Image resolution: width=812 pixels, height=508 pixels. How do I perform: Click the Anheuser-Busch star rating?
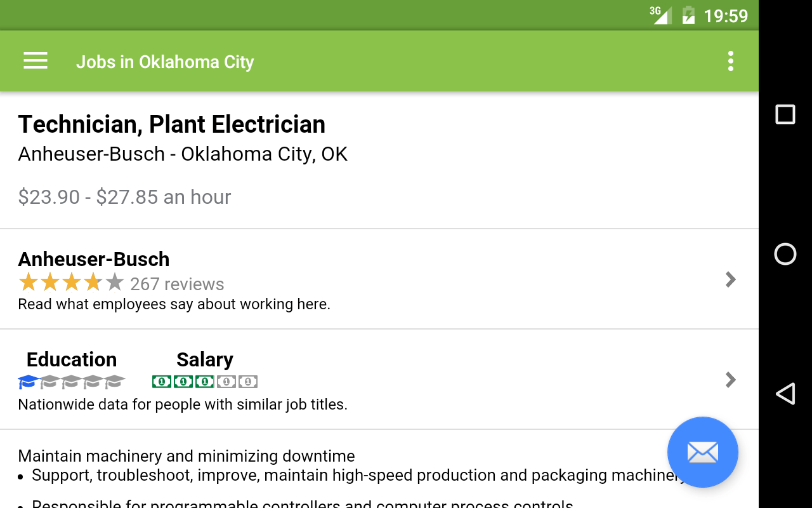click(70, 282)
